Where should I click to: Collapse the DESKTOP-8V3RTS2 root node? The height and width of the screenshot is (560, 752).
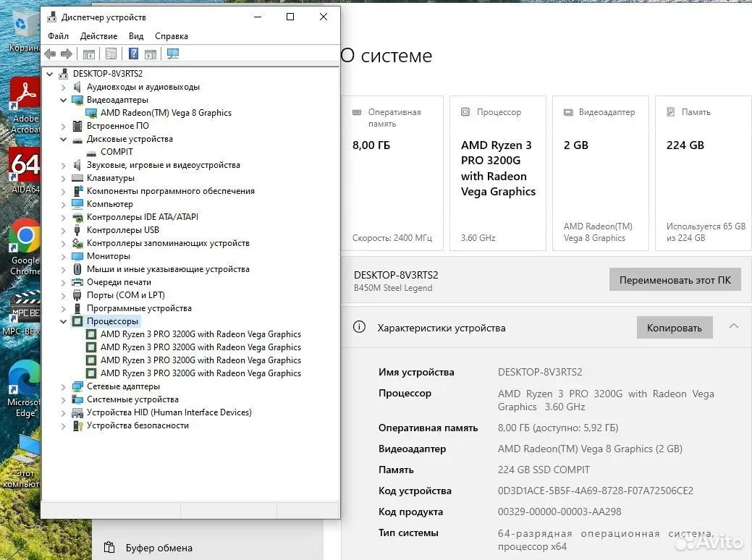click(x=49, y=74)
